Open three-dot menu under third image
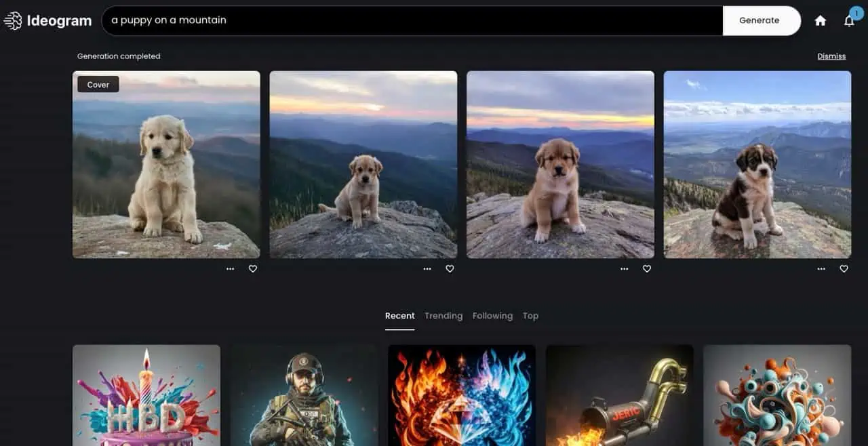868x446 pixels. coord(624,269)
